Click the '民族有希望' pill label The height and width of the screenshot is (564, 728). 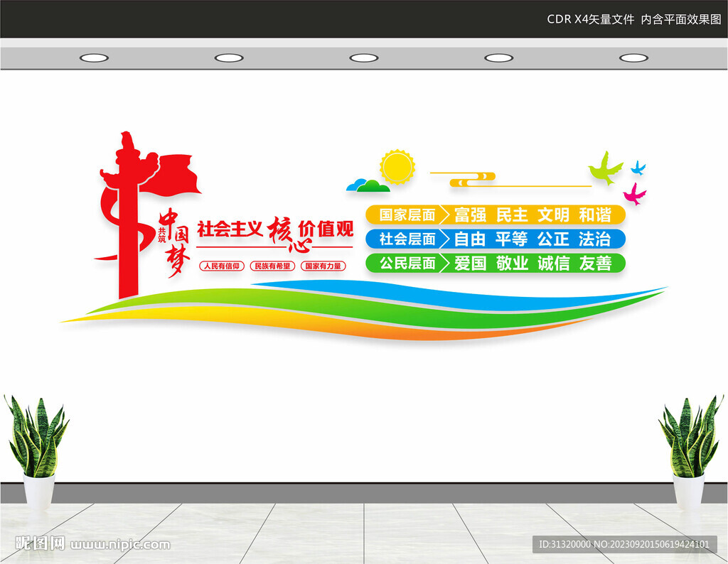[x=272, y=266]
